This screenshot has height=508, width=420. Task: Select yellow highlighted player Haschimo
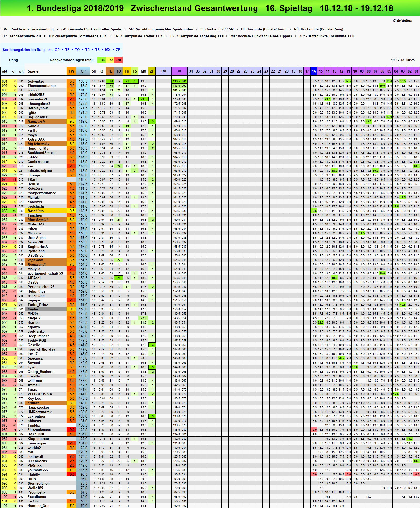pyautogui.click(x=36, y=211)
